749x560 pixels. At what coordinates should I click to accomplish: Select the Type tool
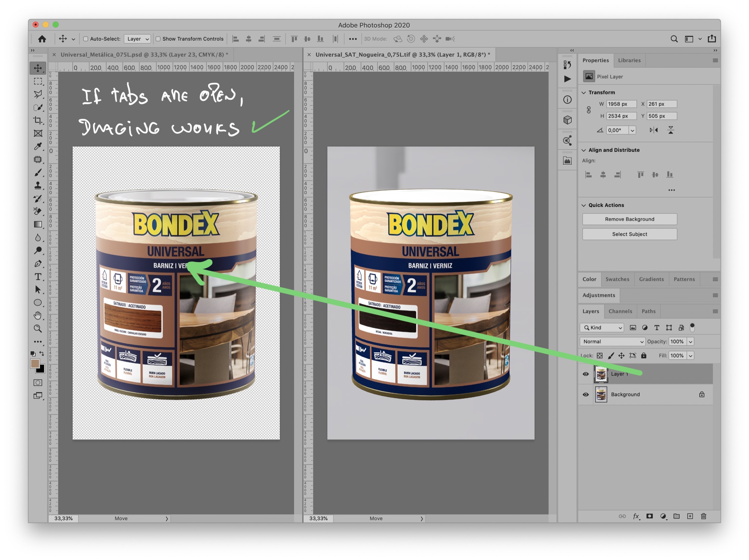click(38, 276)
